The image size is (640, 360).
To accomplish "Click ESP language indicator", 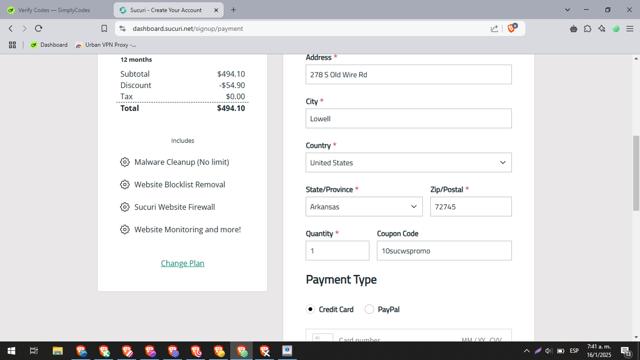I will (x=574, y=351).
